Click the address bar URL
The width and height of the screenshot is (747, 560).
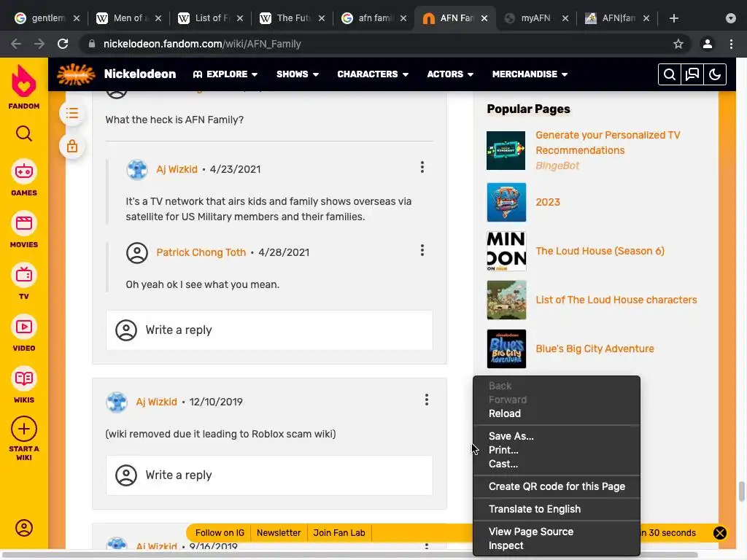202,44
